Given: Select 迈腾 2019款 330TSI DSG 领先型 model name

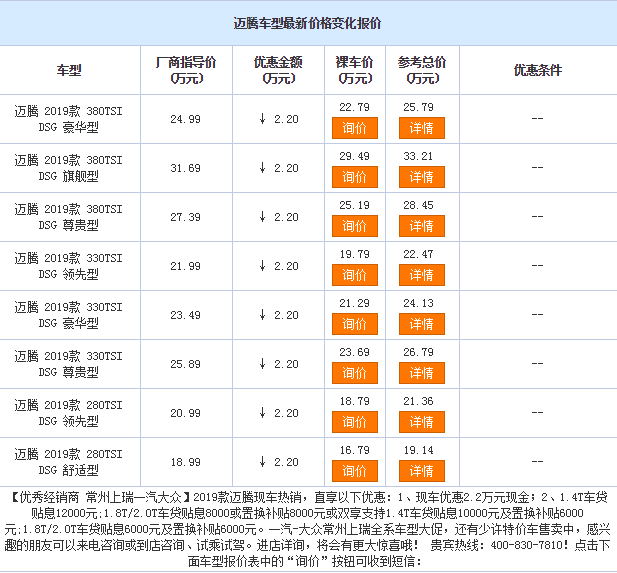Looking at the screenshot, I should point(68,266).
